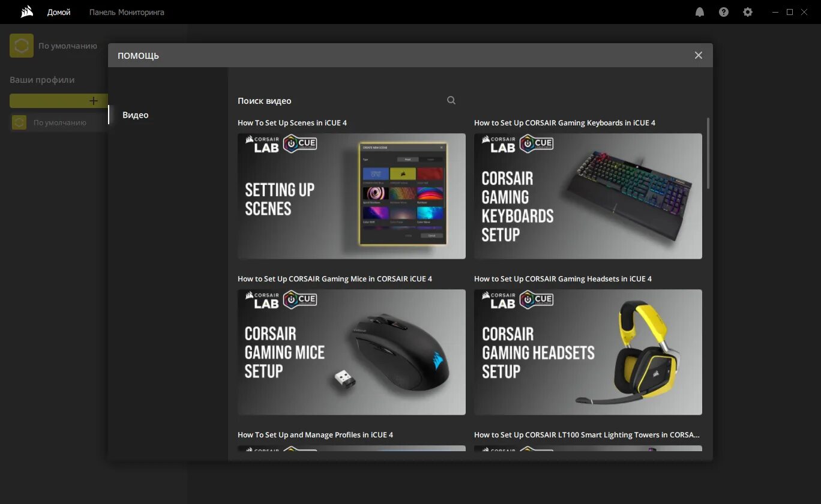
Task: Open the Setting Up Scenes video thumbnail
Action: [352, 196]
